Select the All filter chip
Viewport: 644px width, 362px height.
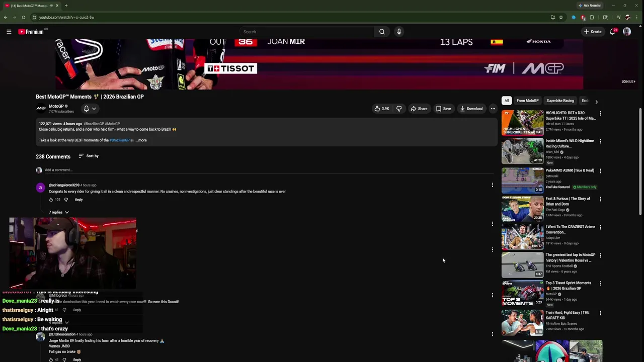507,101
